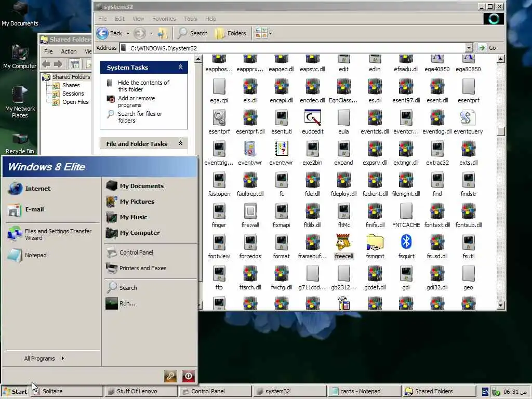Open My Network Places desktop icon
Viewport: 532px width, 399px height.
tap(20, 102)
